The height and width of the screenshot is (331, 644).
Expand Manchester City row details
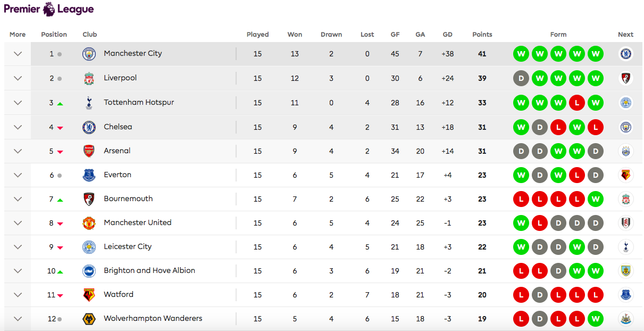click(x=18, y=54)
